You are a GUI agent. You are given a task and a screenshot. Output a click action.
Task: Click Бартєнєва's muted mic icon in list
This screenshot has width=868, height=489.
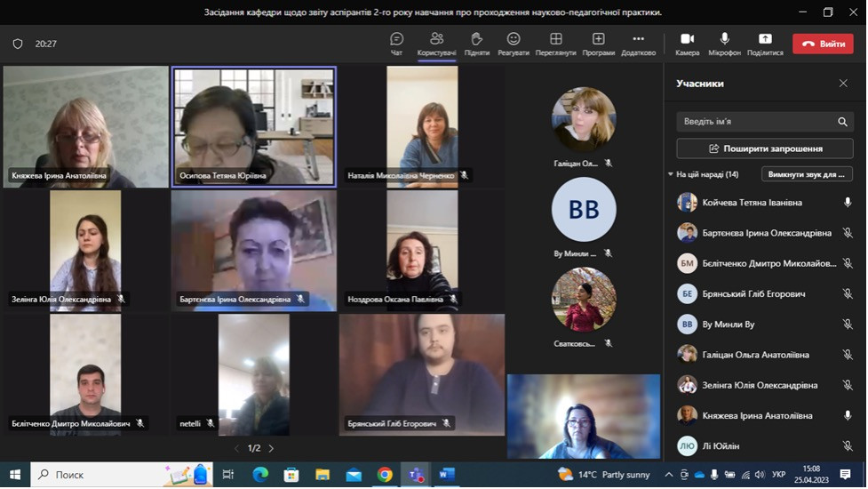click(x=847, y=233)
